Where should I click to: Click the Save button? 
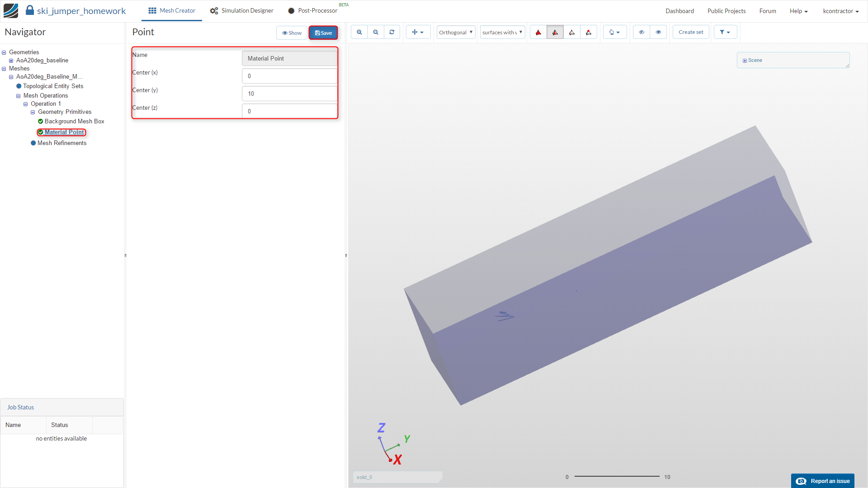(x=323, y=33)
